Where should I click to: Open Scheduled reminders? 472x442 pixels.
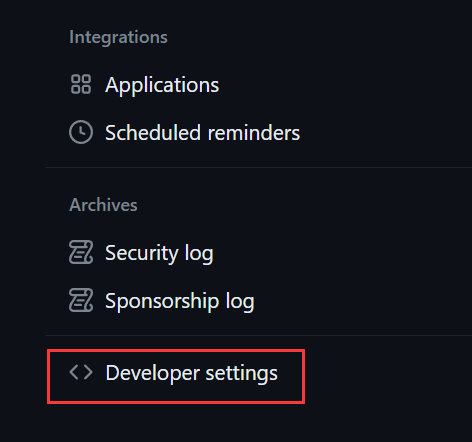[x=202, y=133]
